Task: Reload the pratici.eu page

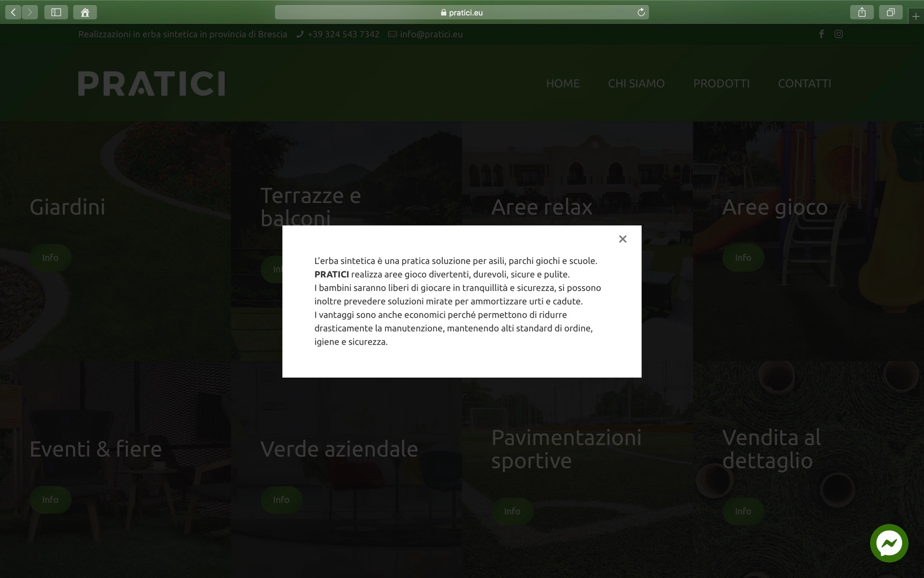Action: pos(641,13)
